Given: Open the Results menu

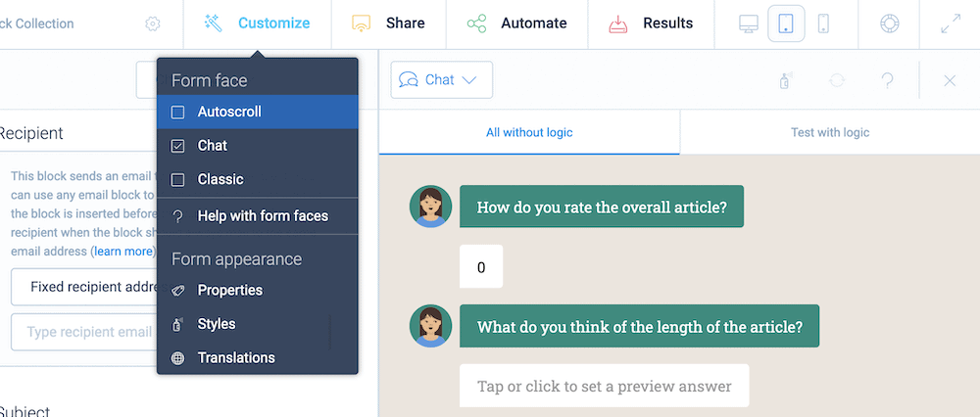Looking at the screenshot, I should coord(651,23).
